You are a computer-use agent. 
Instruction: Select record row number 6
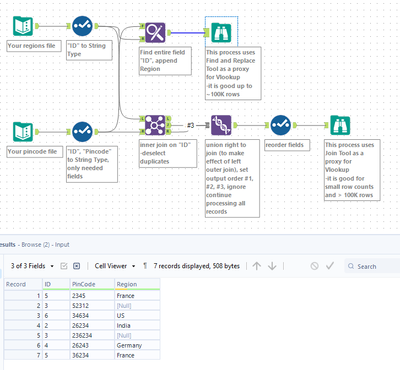23,346
